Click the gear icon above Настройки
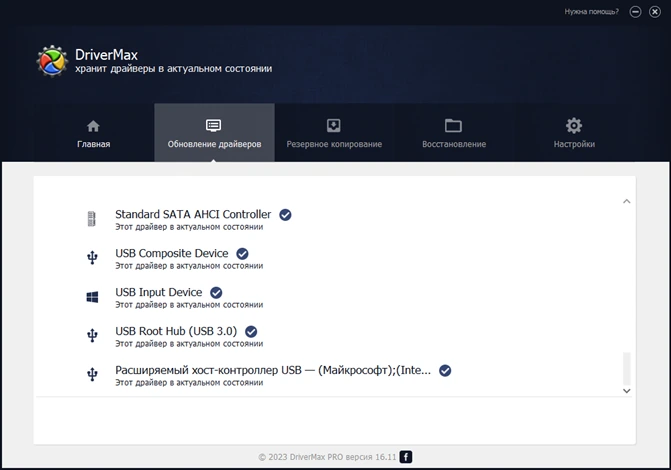Viewport: 671px width, 470px height. (x=574, y=125)
